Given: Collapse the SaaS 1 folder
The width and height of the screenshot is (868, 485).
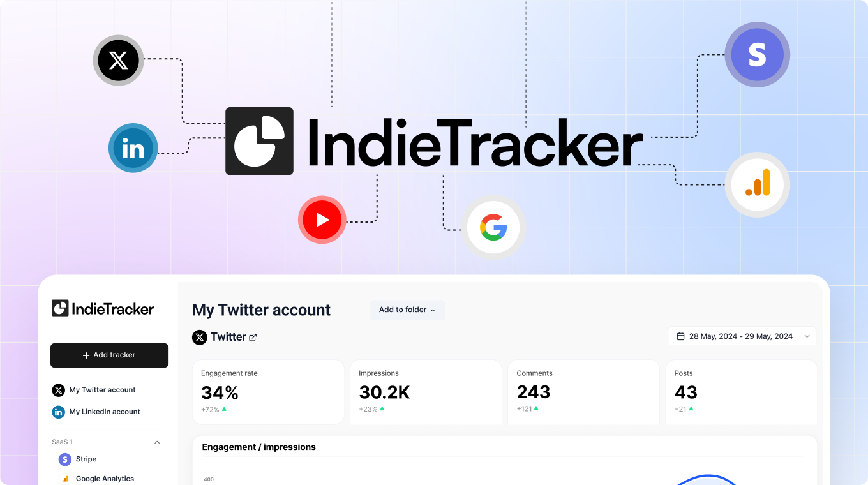Looking at the screenshot, I should (157, 442).
